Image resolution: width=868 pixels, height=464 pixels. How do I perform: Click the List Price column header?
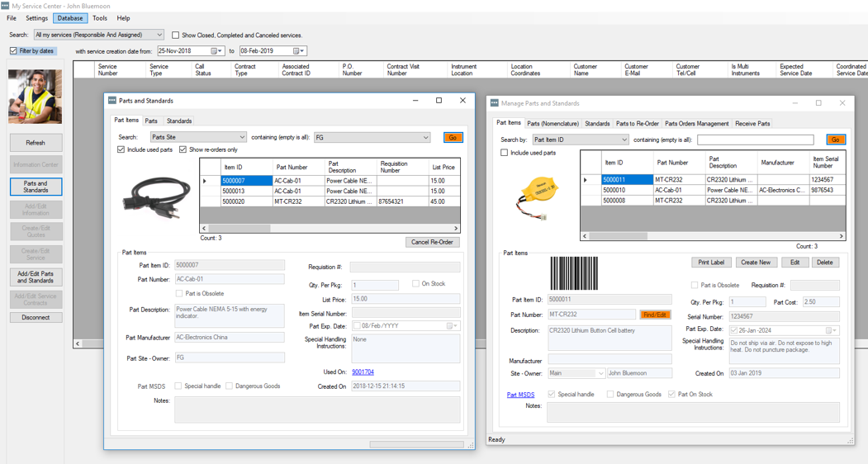pyautogui.click(x=443, y=168)
